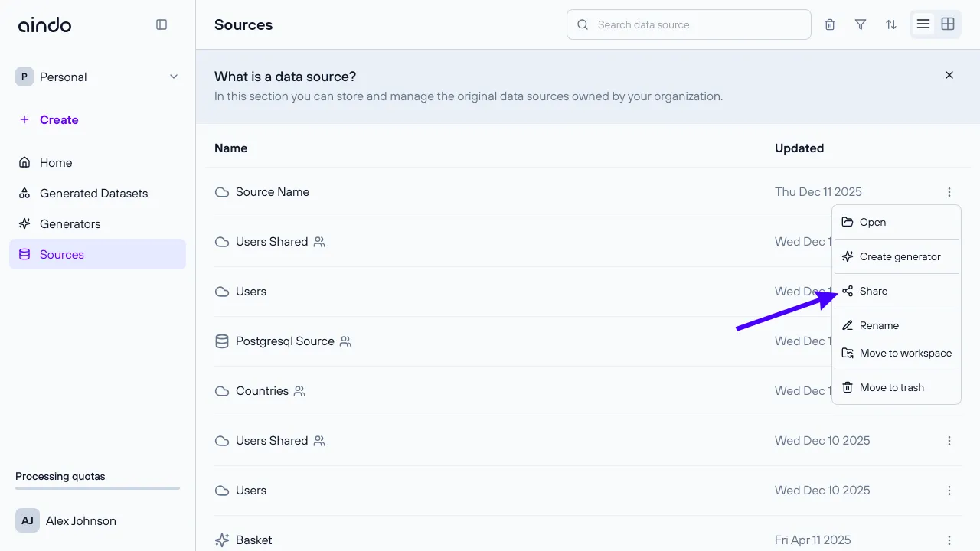
Task: Open the options menu for Basket
Action: [x=949, y=540]
